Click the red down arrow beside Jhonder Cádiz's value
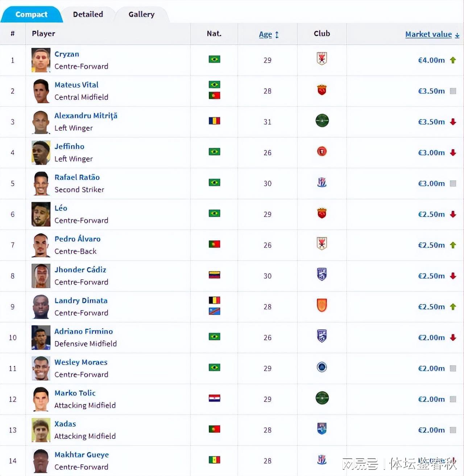The width and height of the screenshot is (464, 476). point(453,276)
